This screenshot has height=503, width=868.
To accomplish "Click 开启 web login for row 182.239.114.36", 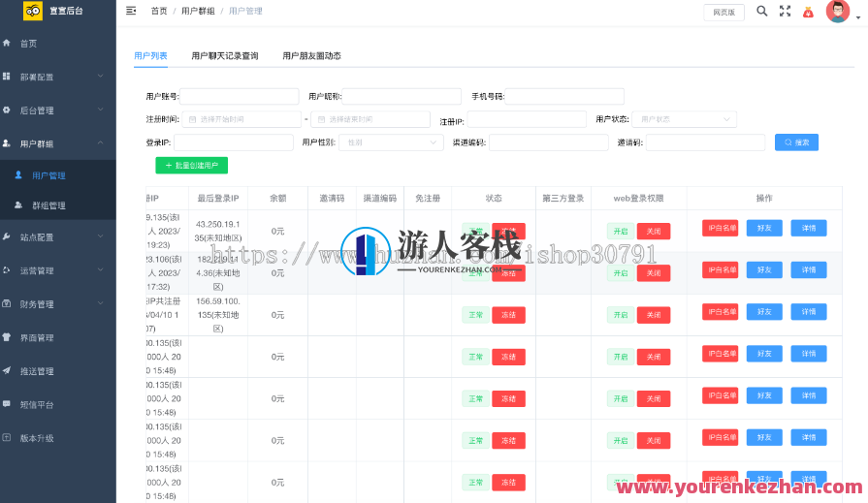I will coord(621,272).
